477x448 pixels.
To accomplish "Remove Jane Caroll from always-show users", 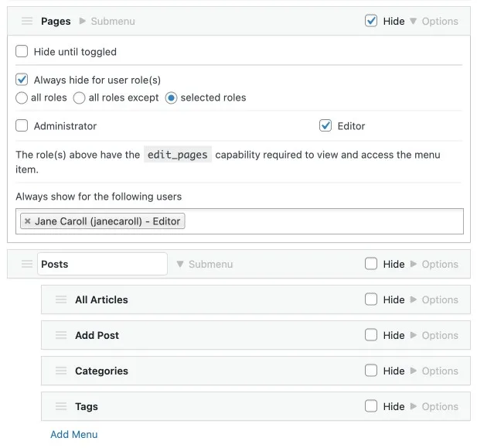I will (28, 221).
